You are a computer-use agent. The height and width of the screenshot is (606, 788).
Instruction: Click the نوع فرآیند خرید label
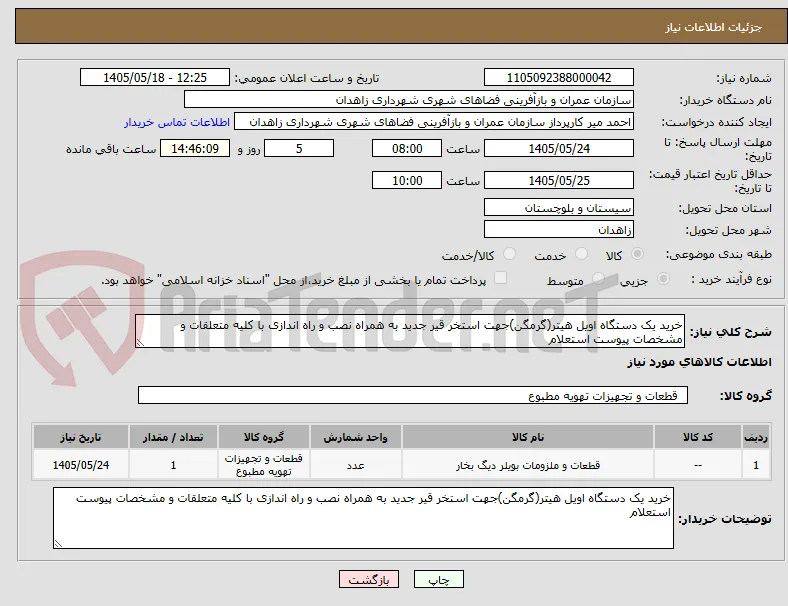(x=732, y=279)
